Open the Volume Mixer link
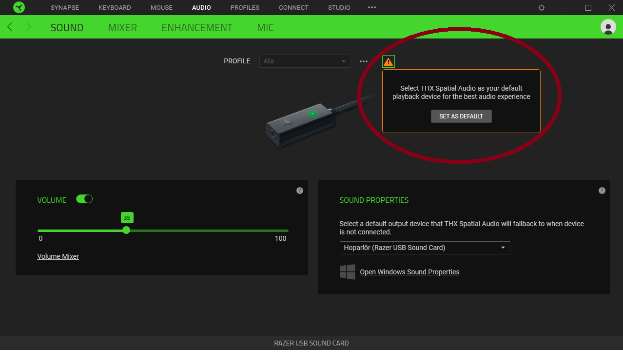The image size is (623, 364). pyautogui.click(x=58, y=256)
